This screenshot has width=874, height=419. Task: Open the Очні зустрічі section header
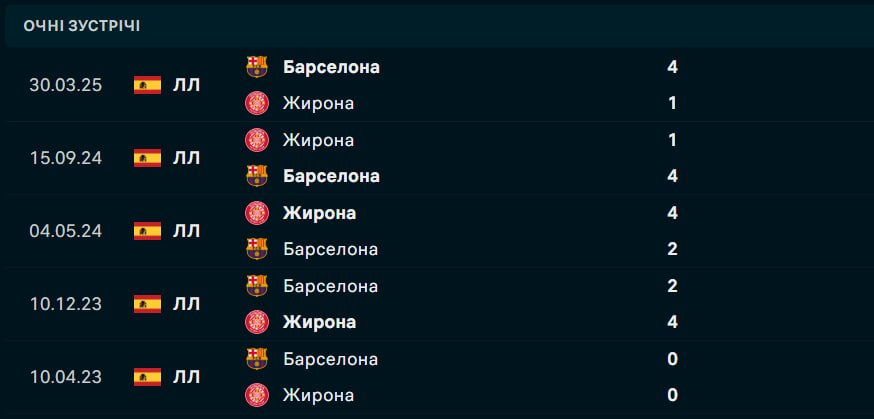pos(82,26)
